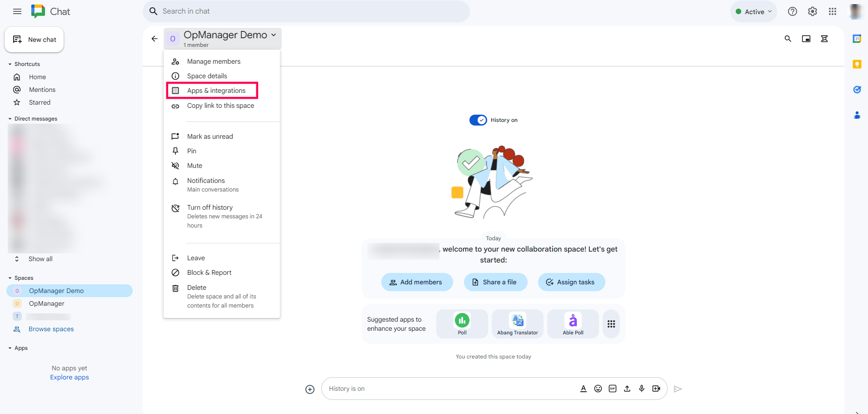The image size is (868, 414).
Task: Open Google Keep in the side panel
Action: [x=858, y=64]
